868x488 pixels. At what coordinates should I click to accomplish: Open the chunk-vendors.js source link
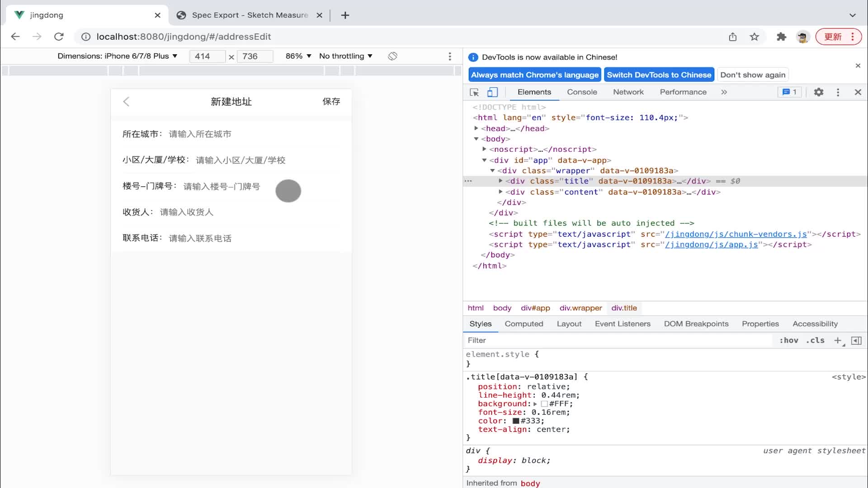[x=735, y=234]
